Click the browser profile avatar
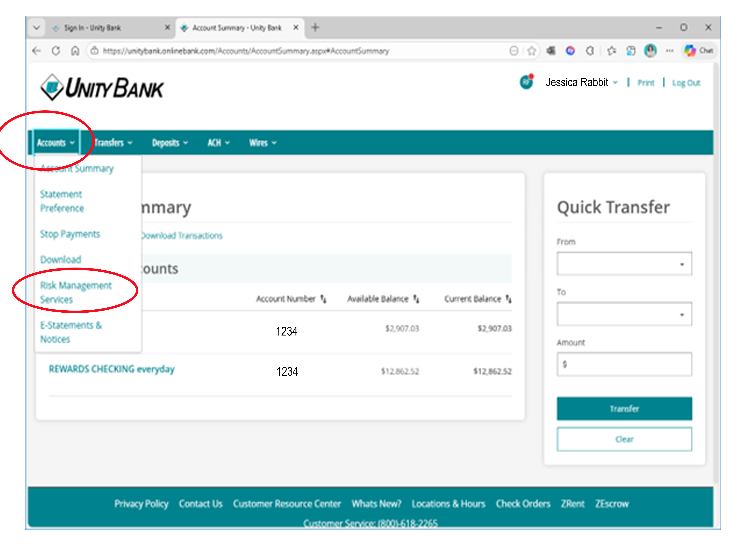The width and height of the screenshot is (748, 560). tap(650, 51)
